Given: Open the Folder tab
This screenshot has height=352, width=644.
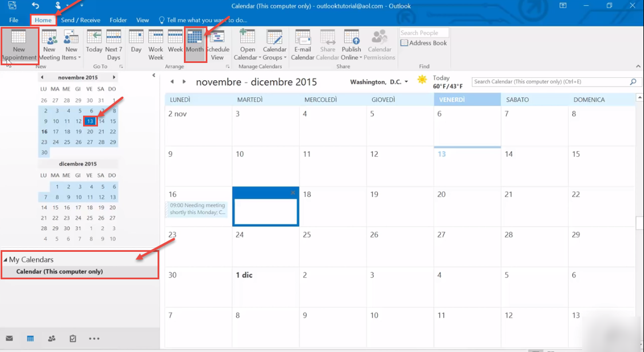Looking at the screenshot, I should click(x=118, y=20).
